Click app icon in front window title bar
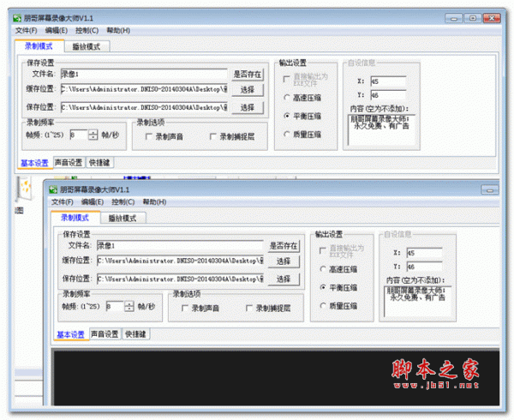 click(x=53, y=189)
